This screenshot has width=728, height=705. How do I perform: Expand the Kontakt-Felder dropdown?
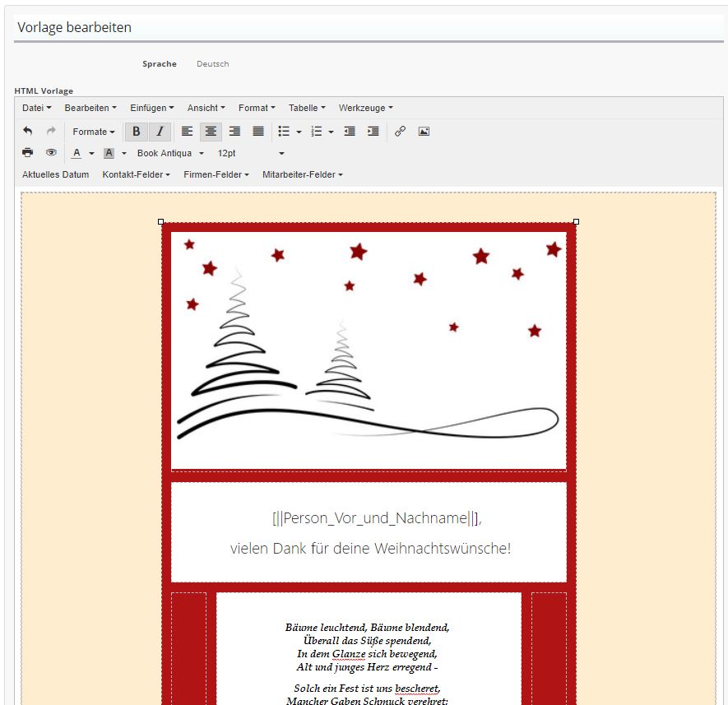136,174
